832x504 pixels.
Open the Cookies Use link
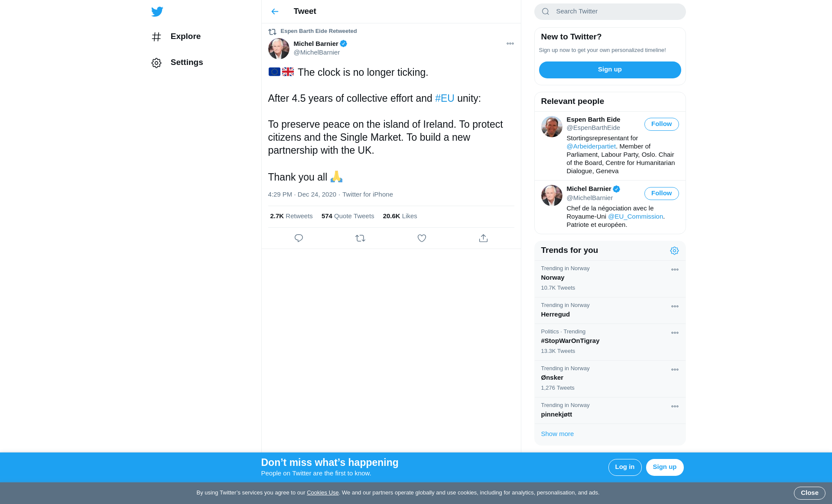322,493
